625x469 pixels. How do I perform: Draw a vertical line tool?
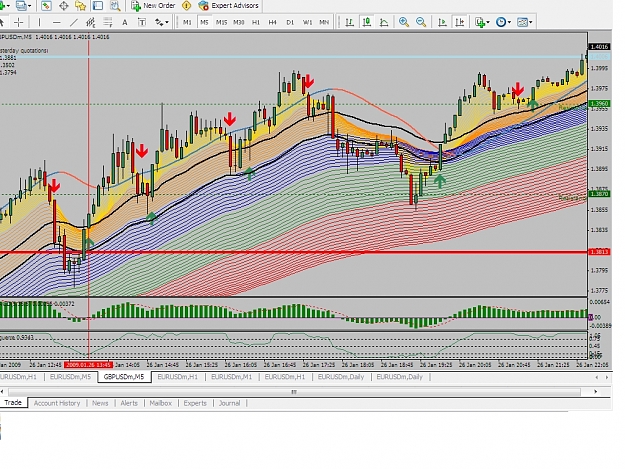point(39,22)
